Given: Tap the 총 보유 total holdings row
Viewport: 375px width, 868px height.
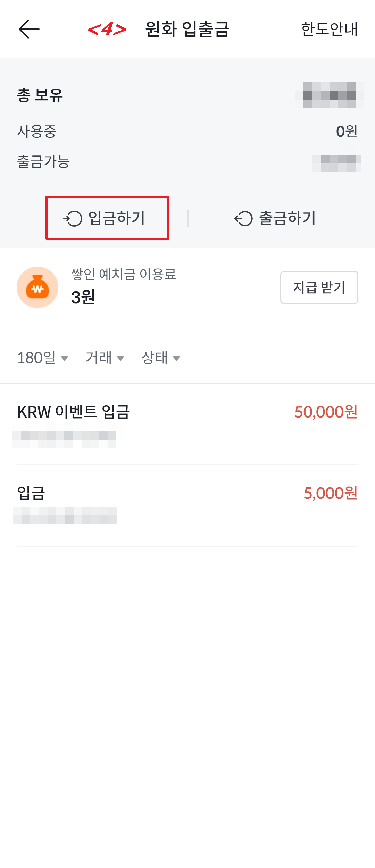Looking at the screenshot, I should tap(187, 95).
